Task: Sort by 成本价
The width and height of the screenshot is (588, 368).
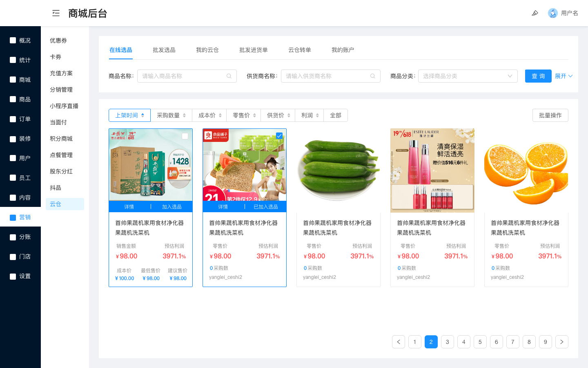Action: pyautogui.click(x=209, y=115)
